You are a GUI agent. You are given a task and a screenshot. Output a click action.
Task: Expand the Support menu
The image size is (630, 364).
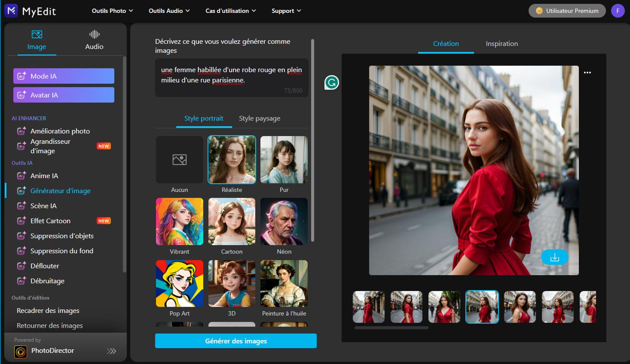coord(286,11)
